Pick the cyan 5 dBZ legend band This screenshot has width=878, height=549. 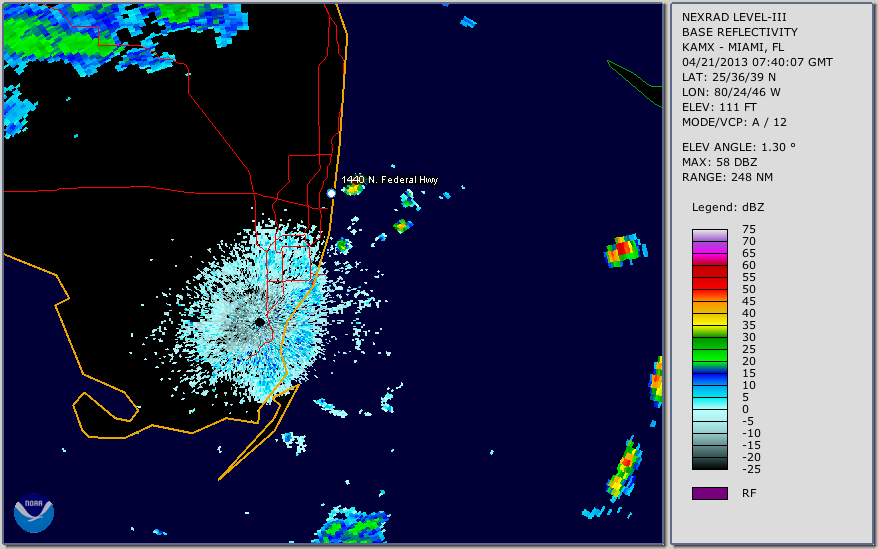(710, 403)
